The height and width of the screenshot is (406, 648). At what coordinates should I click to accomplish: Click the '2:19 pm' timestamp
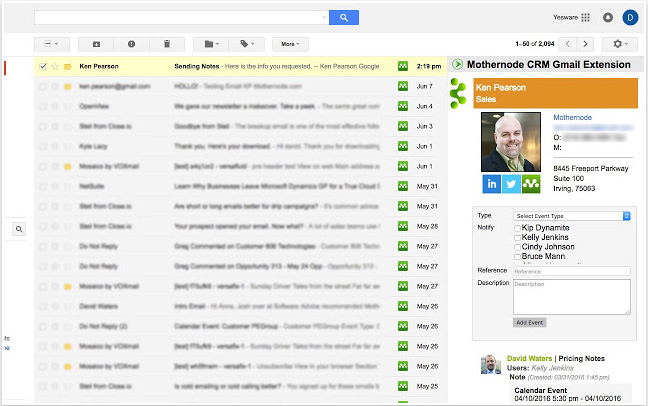point(429,66)
